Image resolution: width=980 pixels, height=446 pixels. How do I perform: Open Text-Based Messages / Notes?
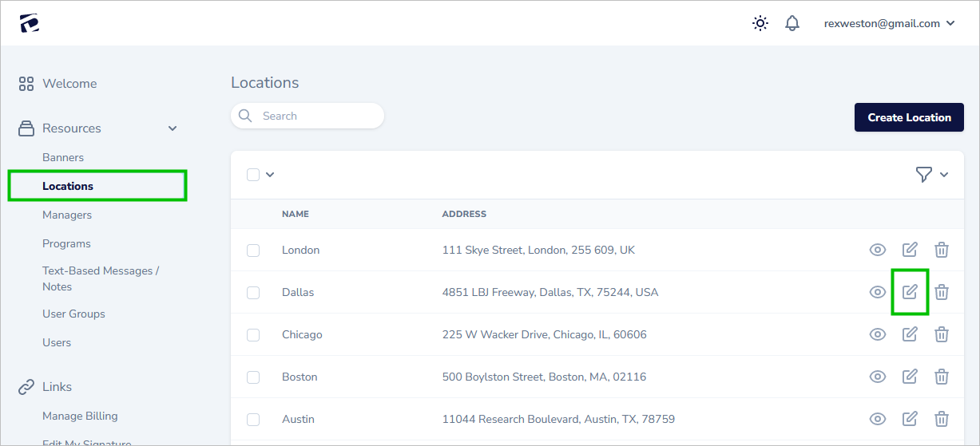point(101,278)
